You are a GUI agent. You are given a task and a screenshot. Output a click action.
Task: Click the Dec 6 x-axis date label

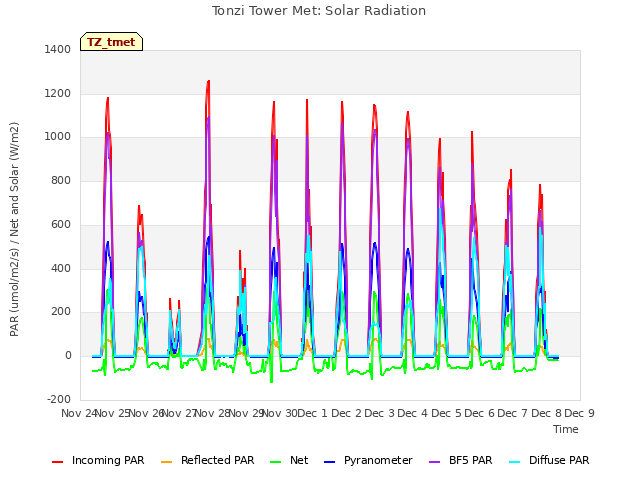point(479,413)
